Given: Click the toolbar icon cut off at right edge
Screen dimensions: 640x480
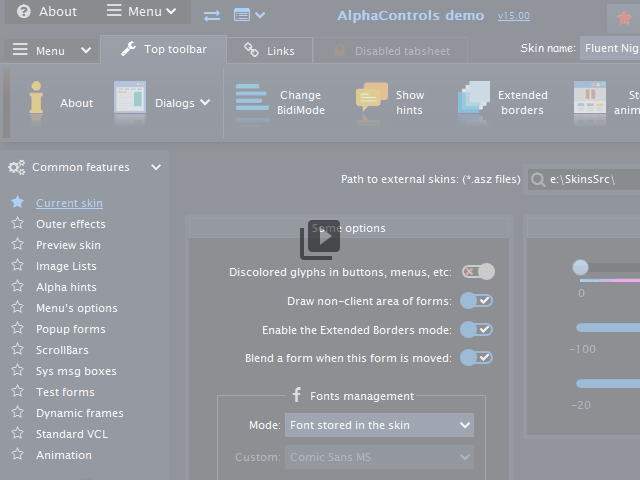Looking at the screenshot, I should coord(590,97).
